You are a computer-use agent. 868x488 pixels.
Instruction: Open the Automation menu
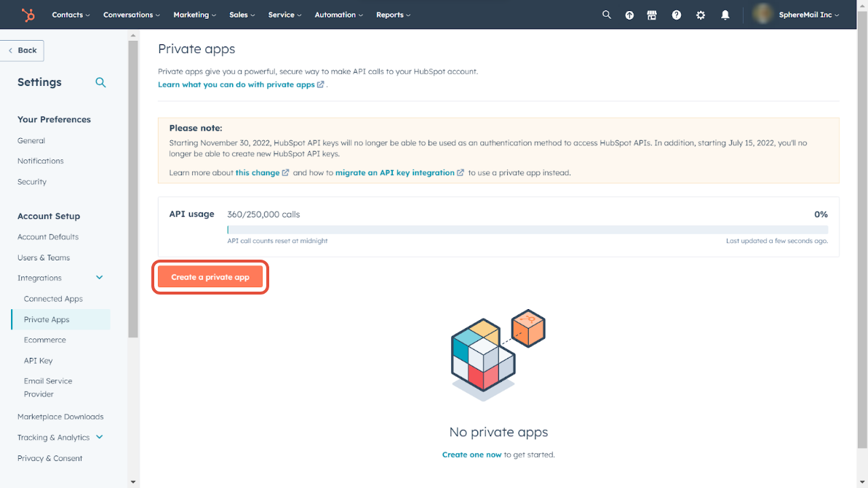coord(339,15)
